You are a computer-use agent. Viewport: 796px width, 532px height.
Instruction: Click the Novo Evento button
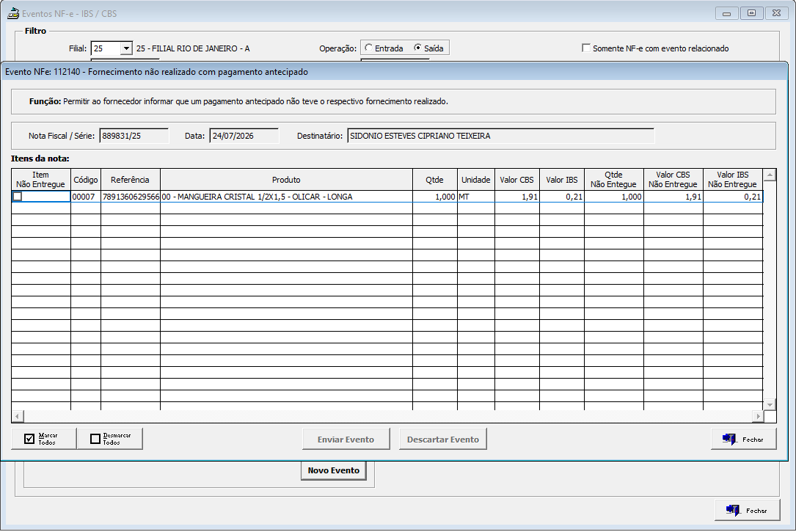click(334, 470)
